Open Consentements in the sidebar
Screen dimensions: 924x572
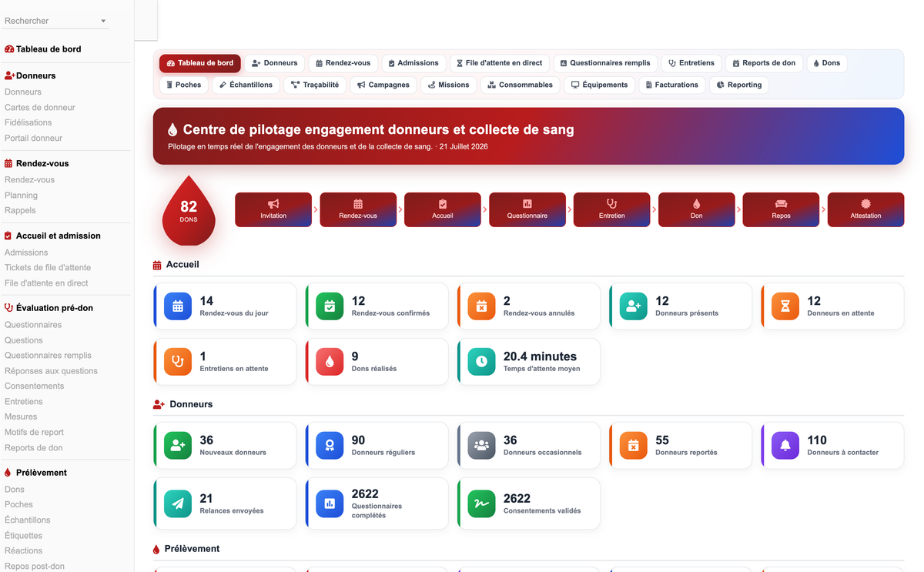point(35,386)
